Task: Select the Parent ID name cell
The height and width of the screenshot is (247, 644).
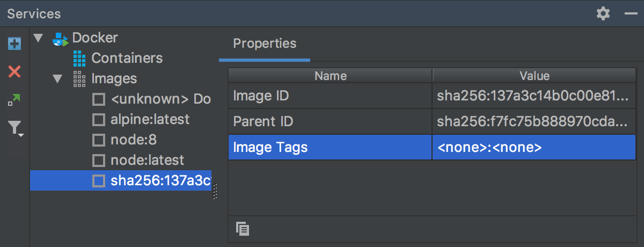Action: click(x=331, y=121)
